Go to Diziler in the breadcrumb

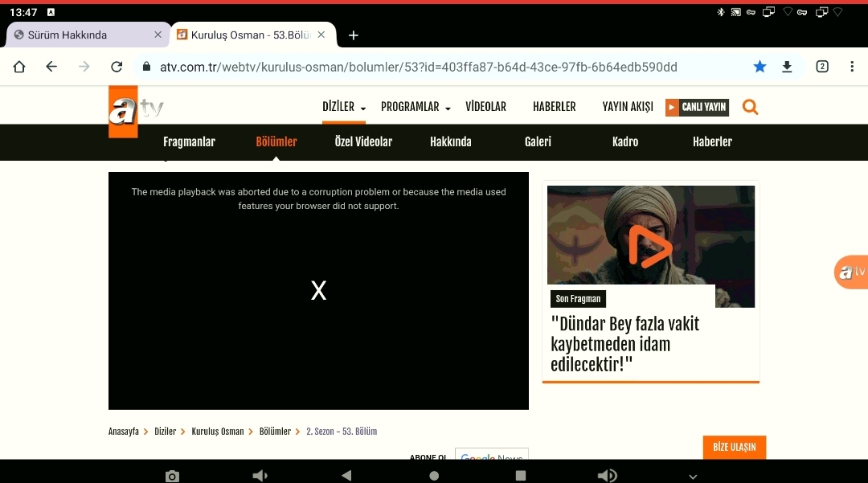165,432
